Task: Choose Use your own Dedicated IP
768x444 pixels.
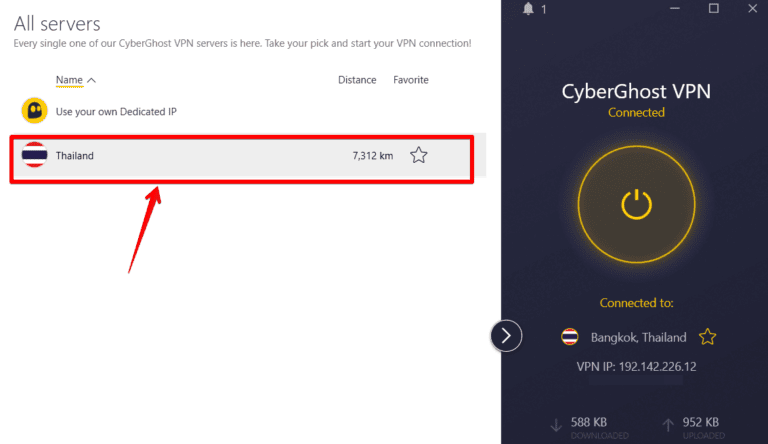Action: (116, 111)
